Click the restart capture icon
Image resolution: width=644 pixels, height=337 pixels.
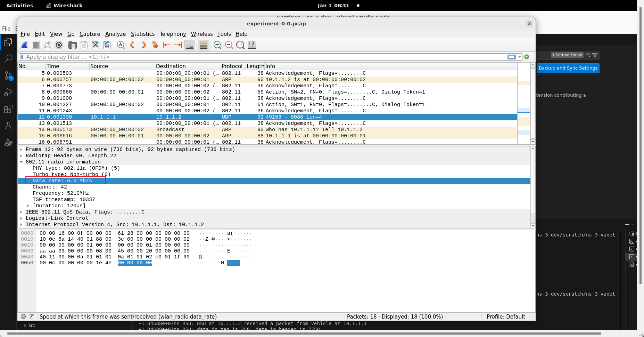pos(47,45)
